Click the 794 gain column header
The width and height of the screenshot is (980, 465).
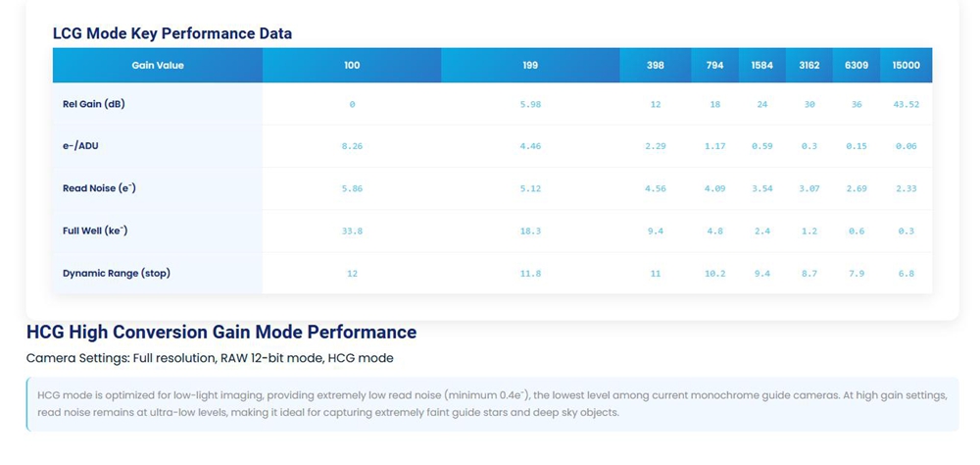click(714, 66)
